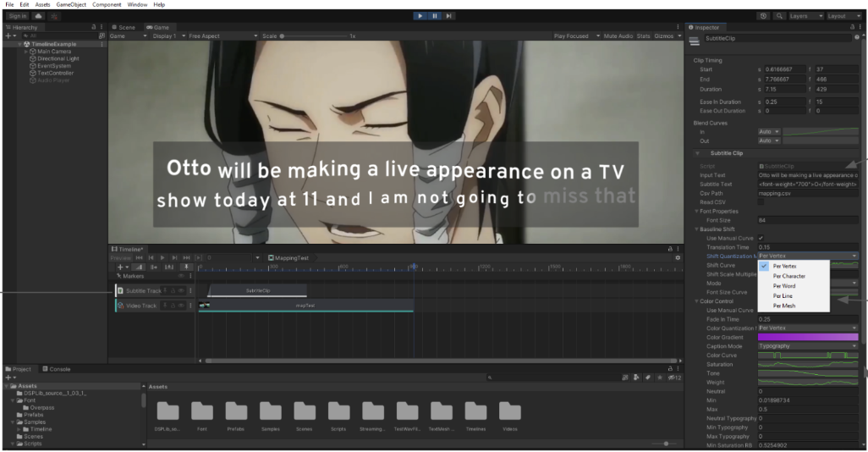Viewport: 868px width, 452px height.
Task: Expand the Main Camera hierarchy item
Action: click(26, 52)
